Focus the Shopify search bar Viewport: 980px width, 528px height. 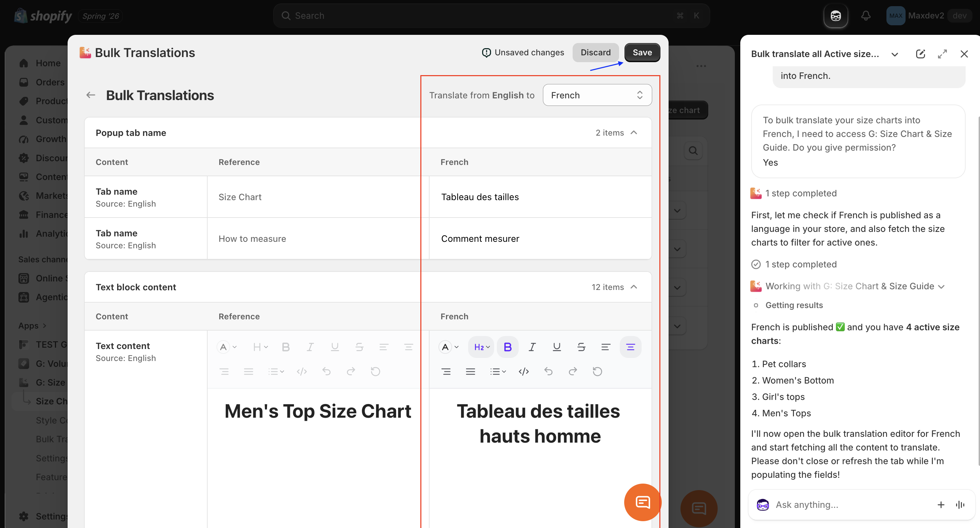[491, 16]
